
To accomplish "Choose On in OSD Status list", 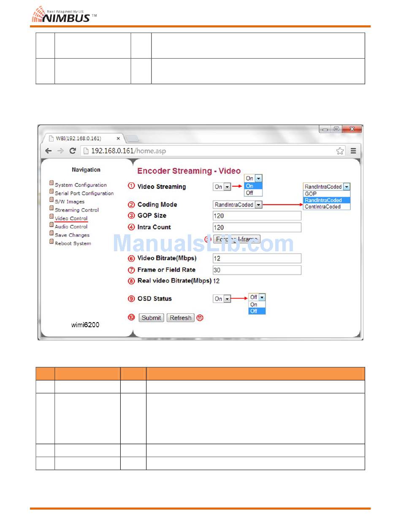I will 257,304.
